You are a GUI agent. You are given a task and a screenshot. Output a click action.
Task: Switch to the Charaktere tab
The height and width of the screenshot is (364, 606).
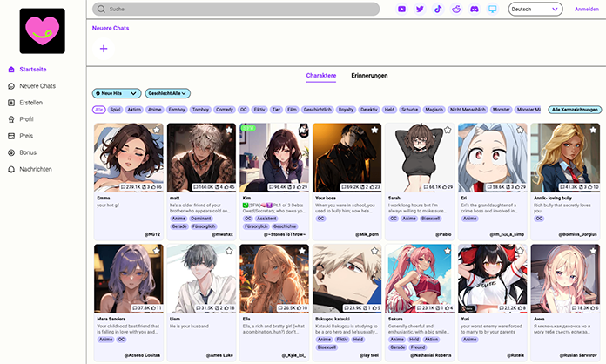(x=321, y=76)
